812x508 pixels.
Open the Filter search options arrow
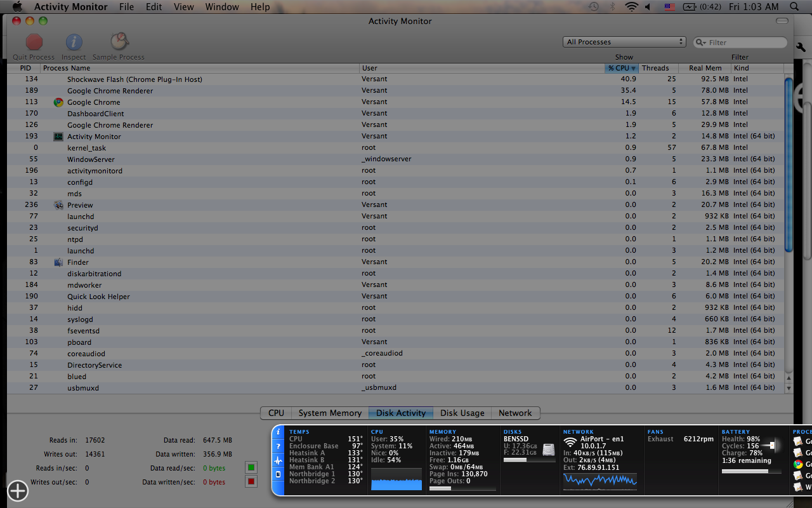tap(701, 43)
